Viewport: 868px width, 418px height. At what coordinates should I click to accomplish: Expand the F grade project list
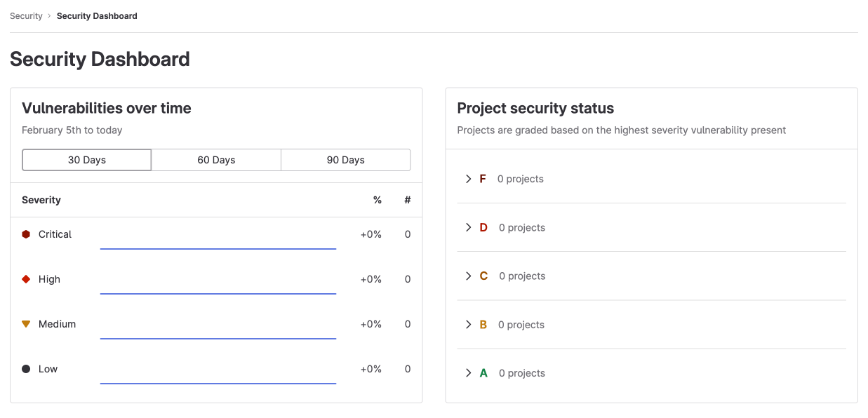pyautogui.click(x=468, y=179)
